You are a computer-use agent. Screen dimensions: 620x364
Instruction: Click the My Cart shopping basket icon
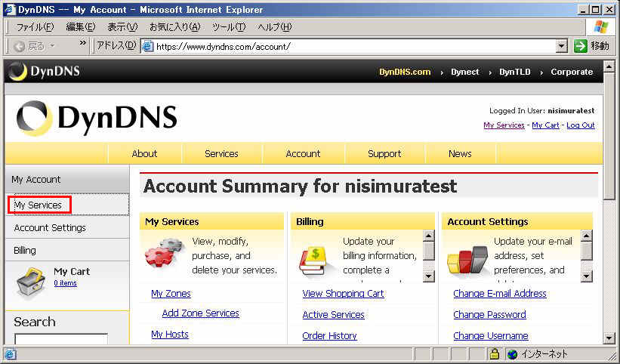31,282
